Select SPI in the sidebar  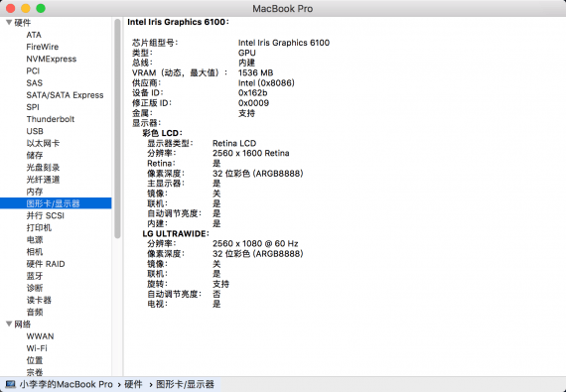pyautogui.click(x=33, y=107)
